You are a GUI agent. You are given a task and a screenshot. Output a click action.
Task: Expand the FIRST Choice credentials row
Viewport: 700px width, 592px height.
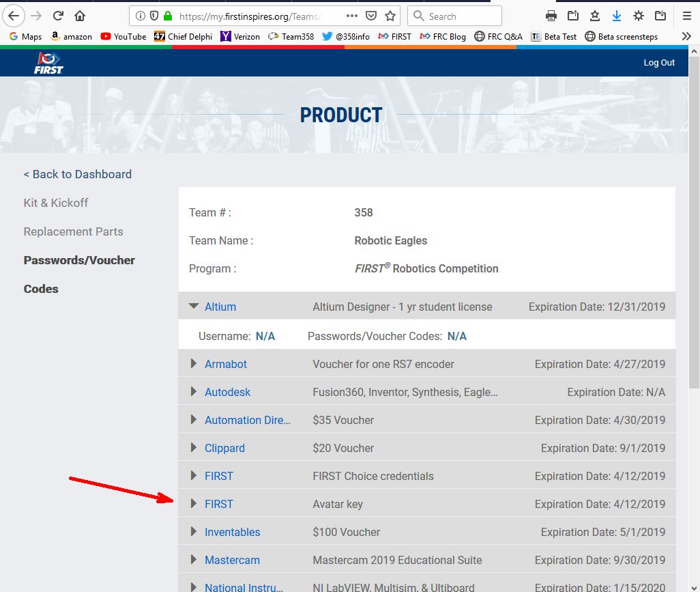tap(193, 475)
